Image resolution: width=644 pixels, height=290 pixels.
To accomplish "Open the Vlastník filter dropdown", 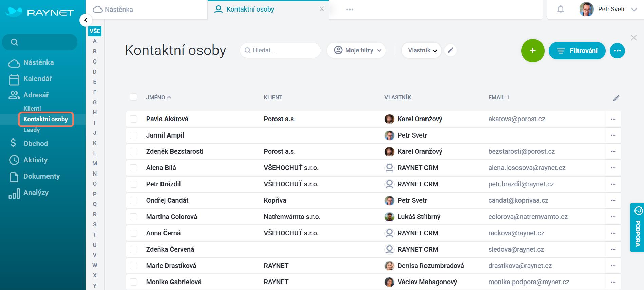I will [x=422, y=50].
